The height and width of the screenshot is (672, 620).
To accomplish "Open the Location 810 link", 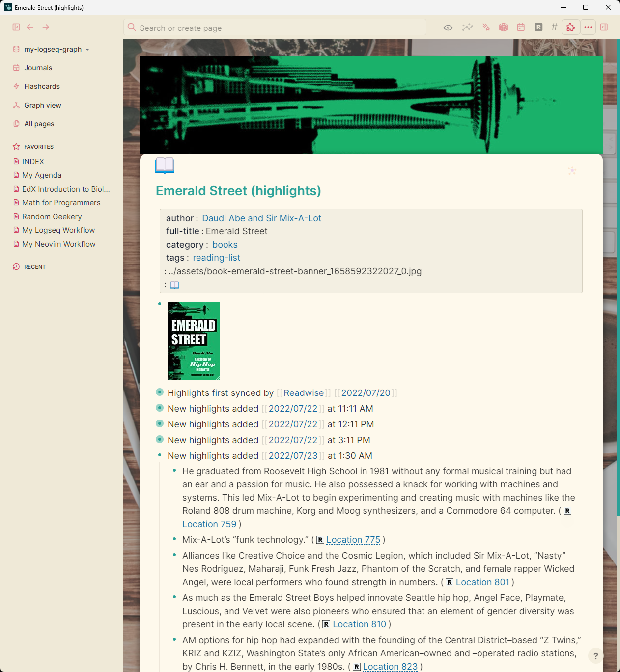I will pos(360,624).
